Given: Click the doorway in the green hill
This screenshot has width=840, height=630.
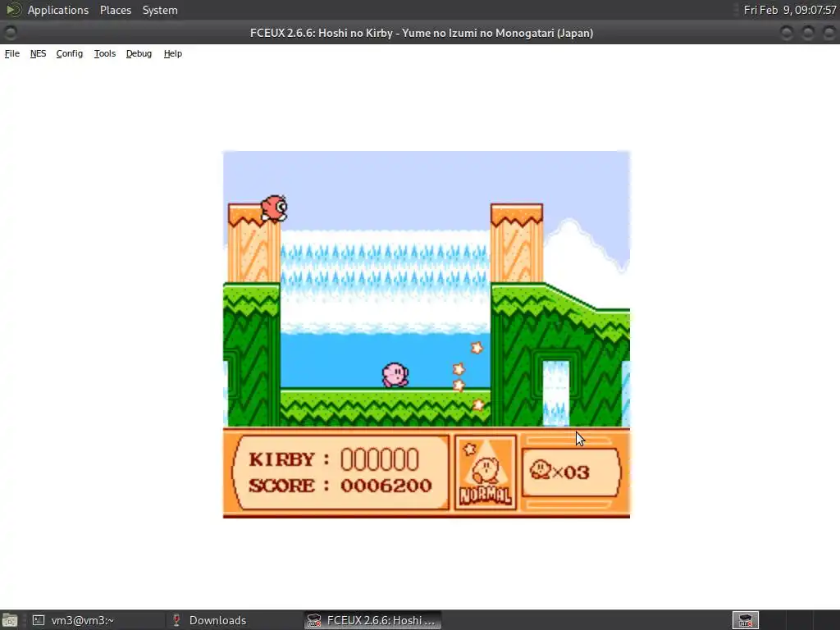Looking at the screenshot, I should tap(556, 394).
